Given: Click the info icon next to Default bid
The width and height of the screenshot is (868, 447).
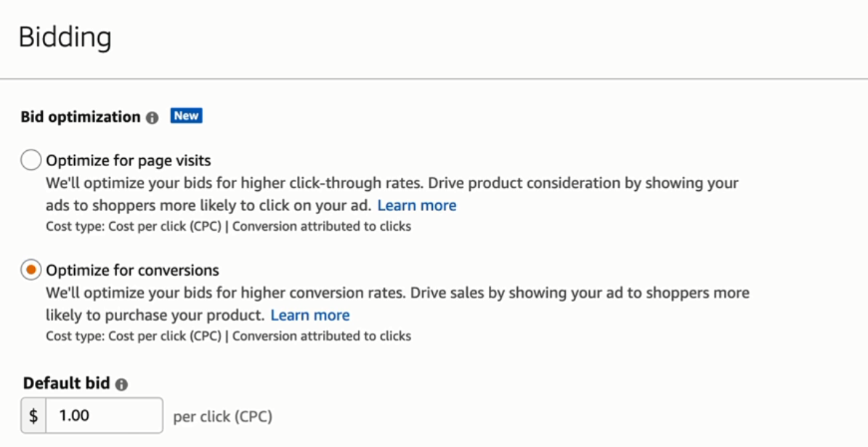Looking at the screenshot, I should [121, 385].
